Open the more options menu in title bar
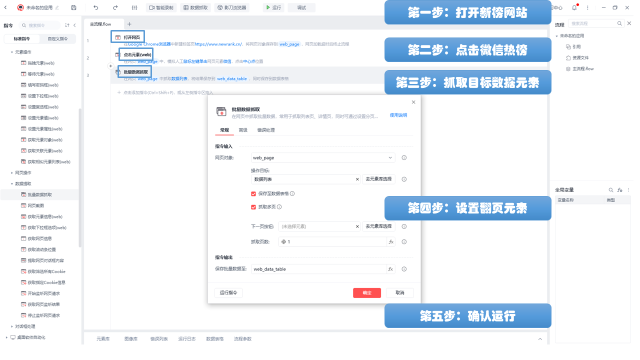640x360 pixels. (587, 7)
